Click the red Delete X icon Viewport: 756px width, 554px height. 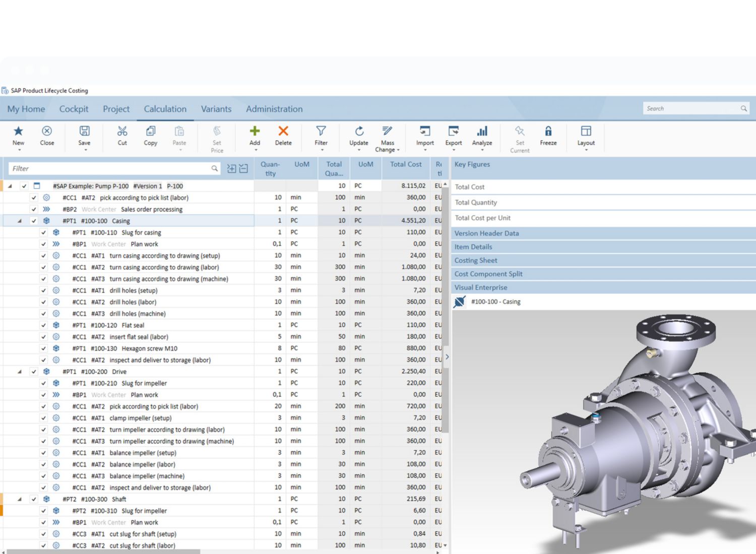[x=283, y=131]
